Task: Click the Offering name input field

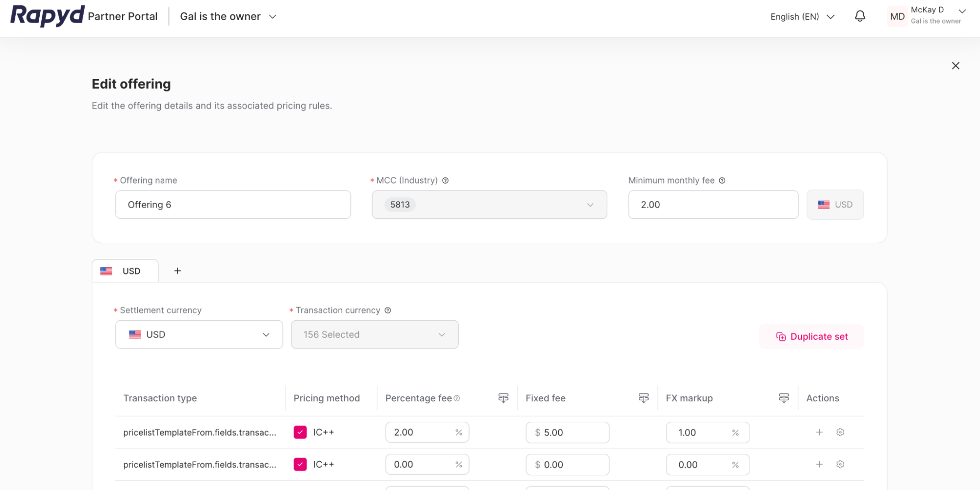Action: tap(233, 205)
